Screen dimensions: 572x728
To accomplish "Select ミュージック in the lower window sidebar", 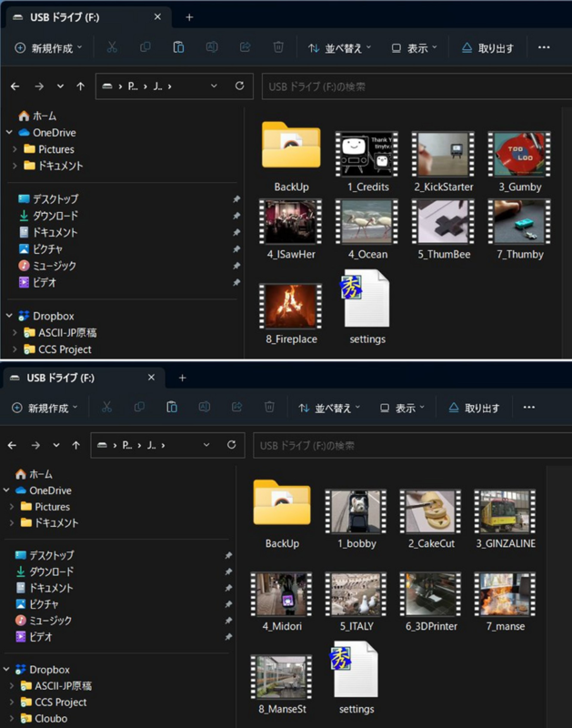I will pyautogui.click(x=53, y=620).
